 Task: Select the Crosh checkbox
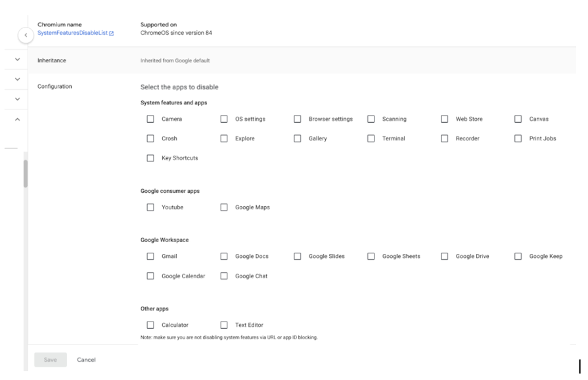(x=150, y=138)
